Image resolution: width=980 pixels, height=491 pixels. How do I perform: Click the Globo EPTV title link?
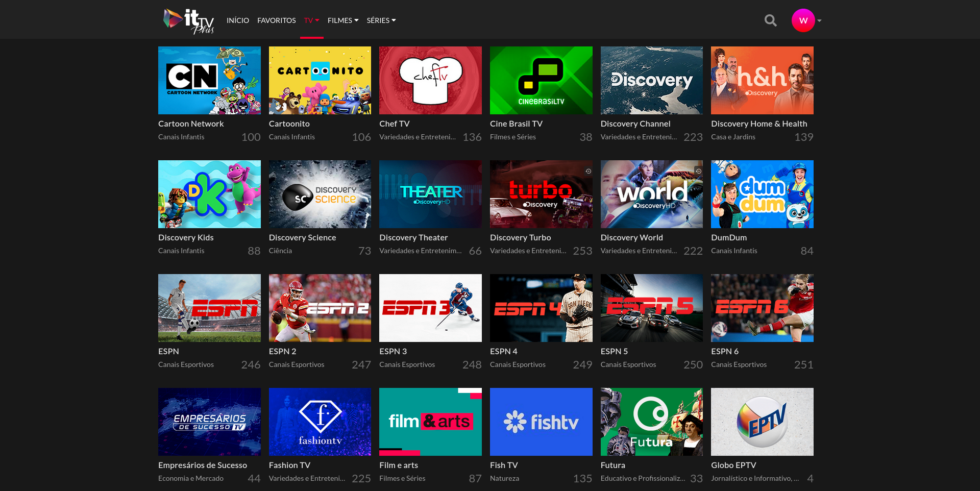click(x=733, y=465)
